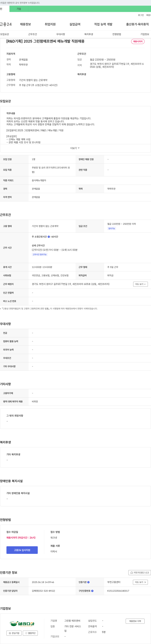Click the 채용시까지 deadline badge
Viewport: 151px width, 644px height.
(x=138, y=41)
